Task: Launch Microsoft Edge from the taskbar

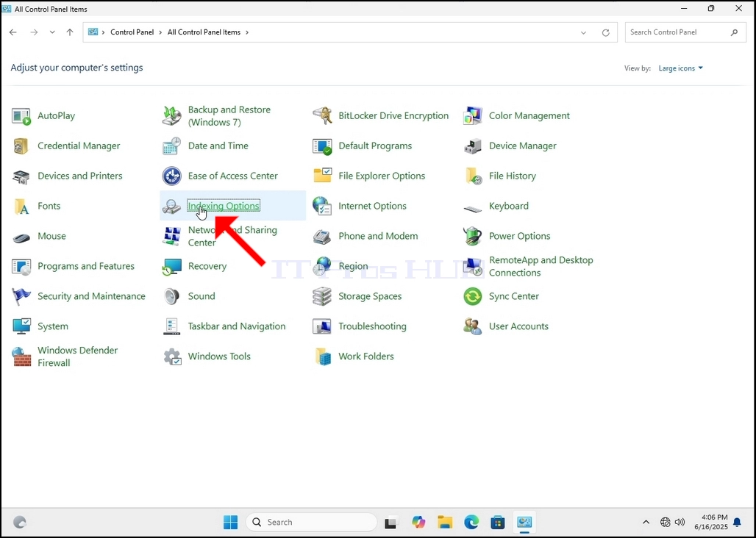Action: (x=471, y=522)
